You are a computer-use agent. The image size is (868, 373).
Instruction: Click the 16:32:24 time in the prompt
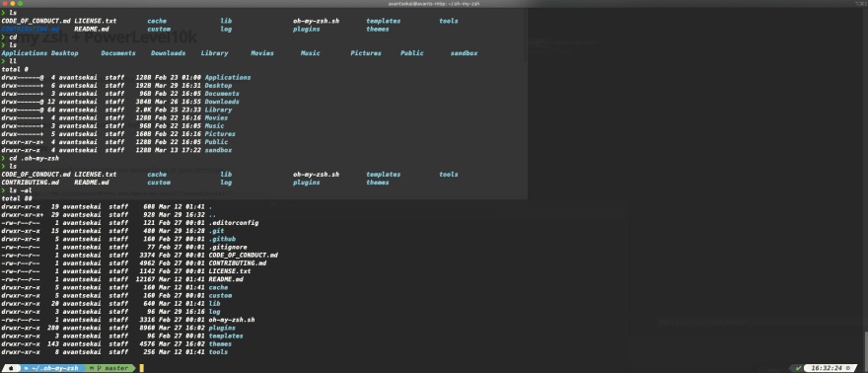827,368
